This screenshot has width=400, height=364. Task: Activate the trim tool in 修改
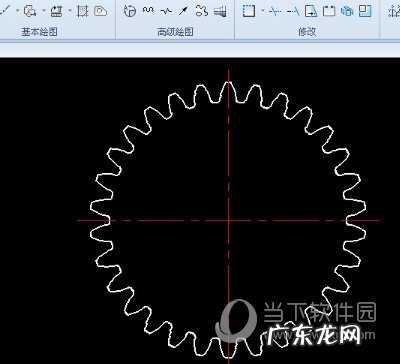click(x=275, y=12)
